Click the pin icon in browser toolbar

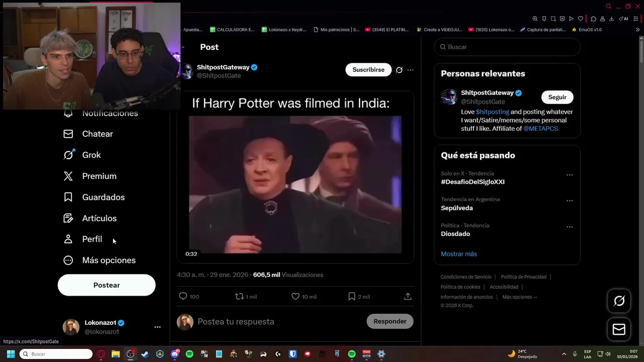(544, 19)
